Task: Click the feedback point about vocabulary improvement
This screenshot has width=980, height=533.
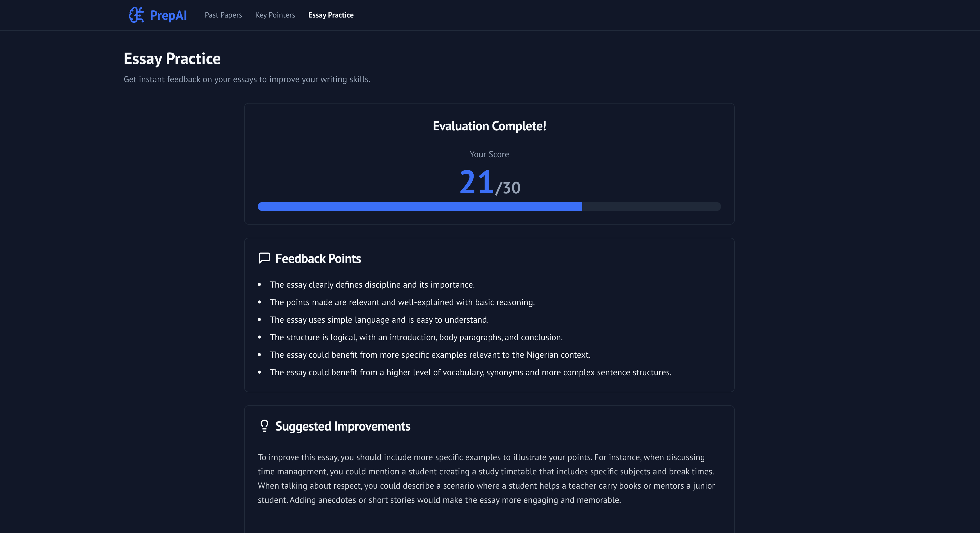Action: [471, 372]
